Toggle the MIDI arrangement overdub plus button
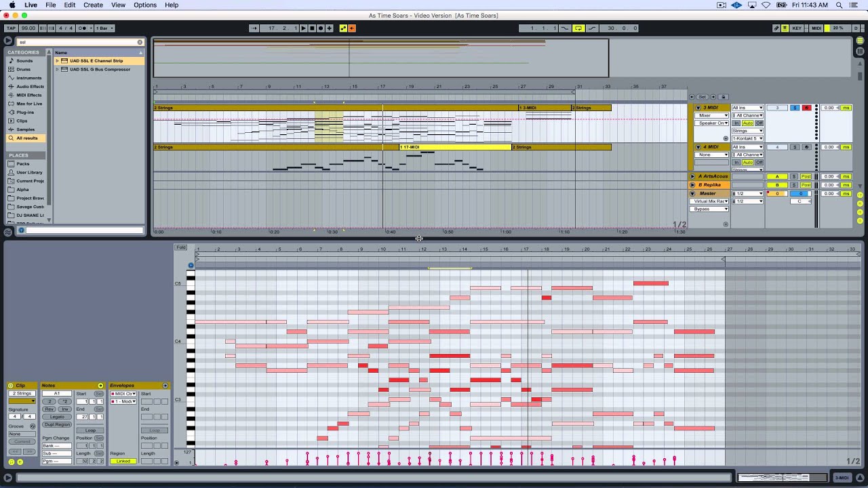868x488 pixels. click(x=330, y=28)
